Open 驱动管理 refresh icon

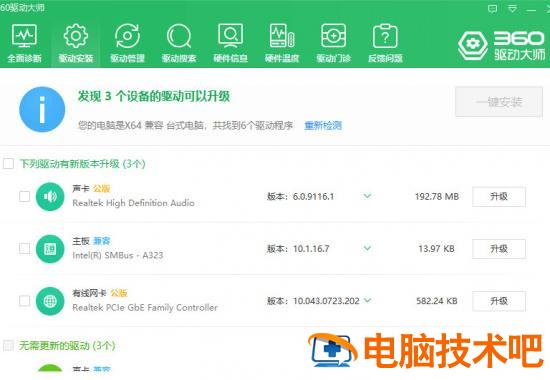point(127,36)
